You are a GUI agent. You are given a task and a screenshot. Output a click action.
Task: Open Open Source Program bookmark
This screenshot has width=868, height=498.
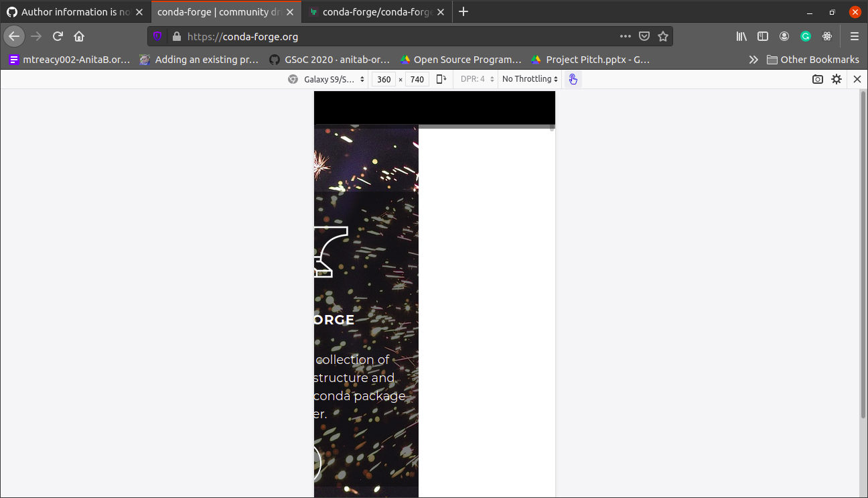click(460, 60)
